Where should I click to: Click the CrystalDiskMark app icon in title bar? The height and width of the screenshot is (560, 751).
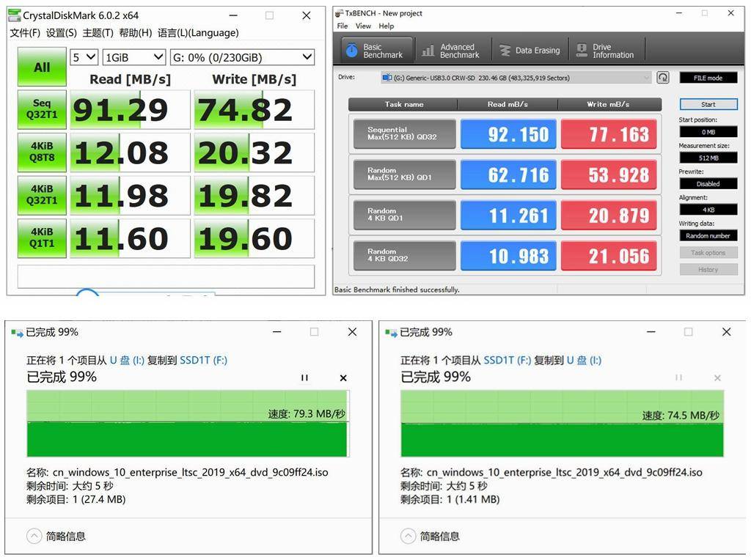coord(15,15)
